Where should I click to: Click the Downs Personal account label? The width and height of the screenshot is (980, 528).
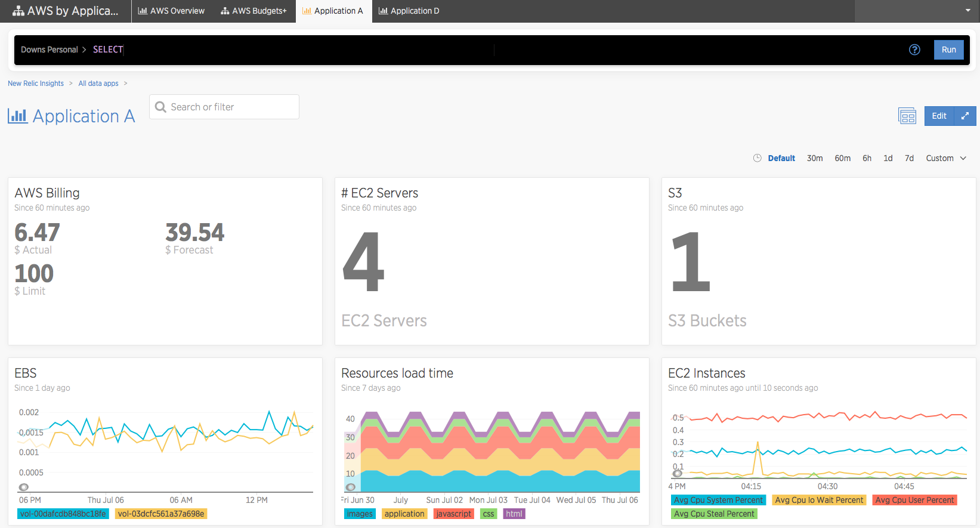click(50, 50)
